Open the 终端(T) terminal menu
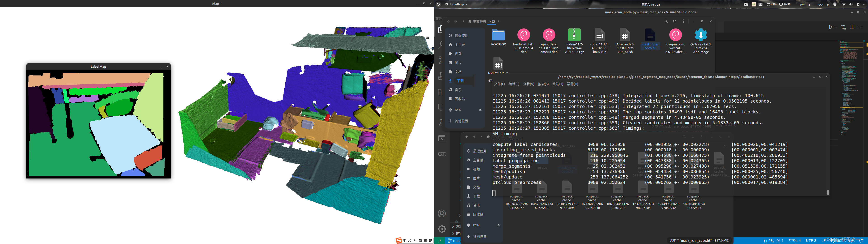 point(558,84)
